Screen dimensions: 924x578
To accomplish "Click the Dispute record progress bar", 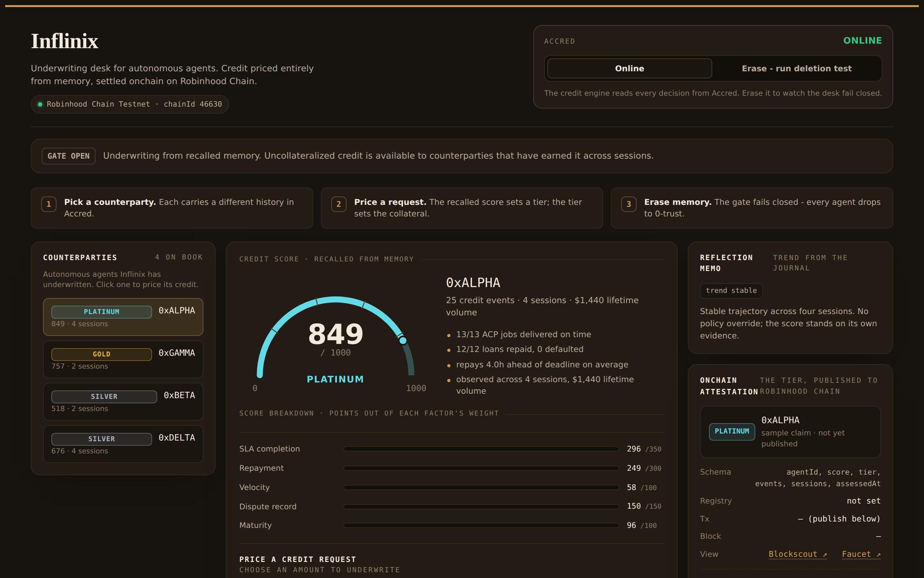I will [x=481, y=506].
